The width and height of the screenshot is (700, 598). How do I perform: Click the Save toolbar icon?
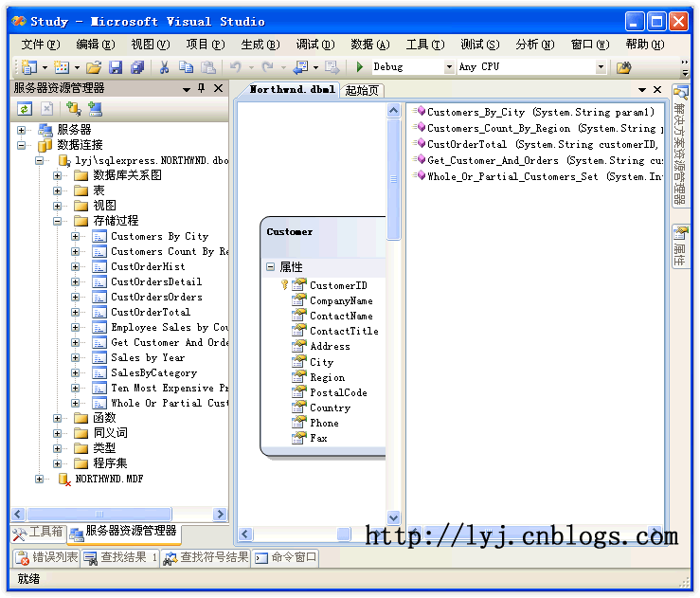click(116, 67)
